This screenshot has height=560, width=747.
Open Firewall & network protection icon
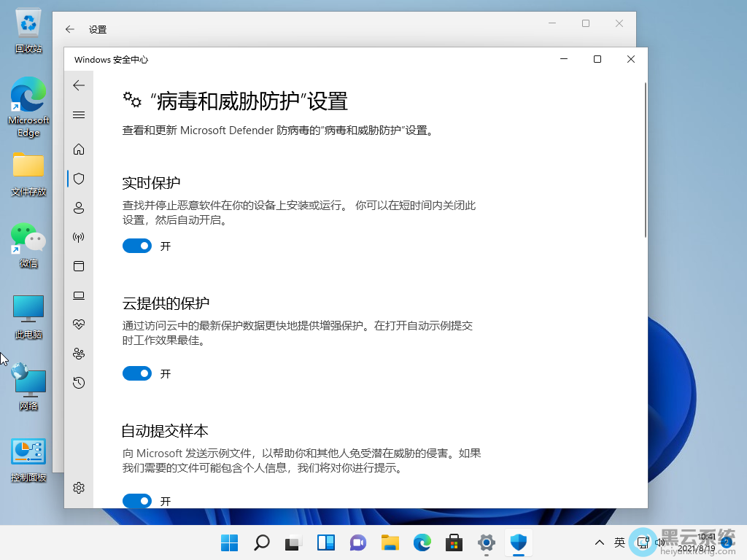tap(79, 237)
